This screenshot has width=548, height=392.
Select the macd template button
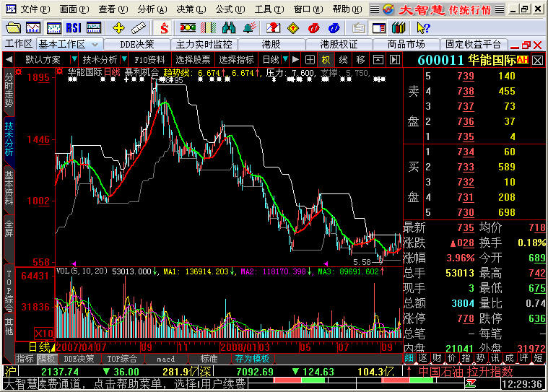tap(165, 359)
